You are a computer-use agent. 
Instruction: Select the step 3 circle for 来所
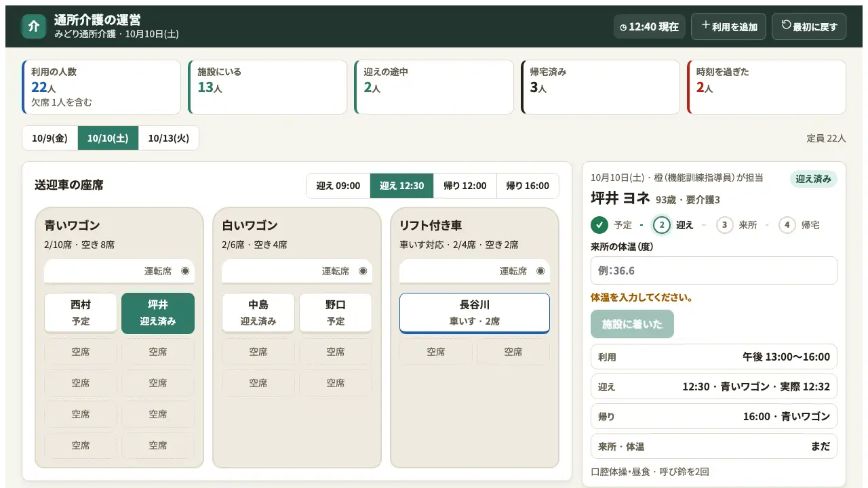click(x=725, y=225)
